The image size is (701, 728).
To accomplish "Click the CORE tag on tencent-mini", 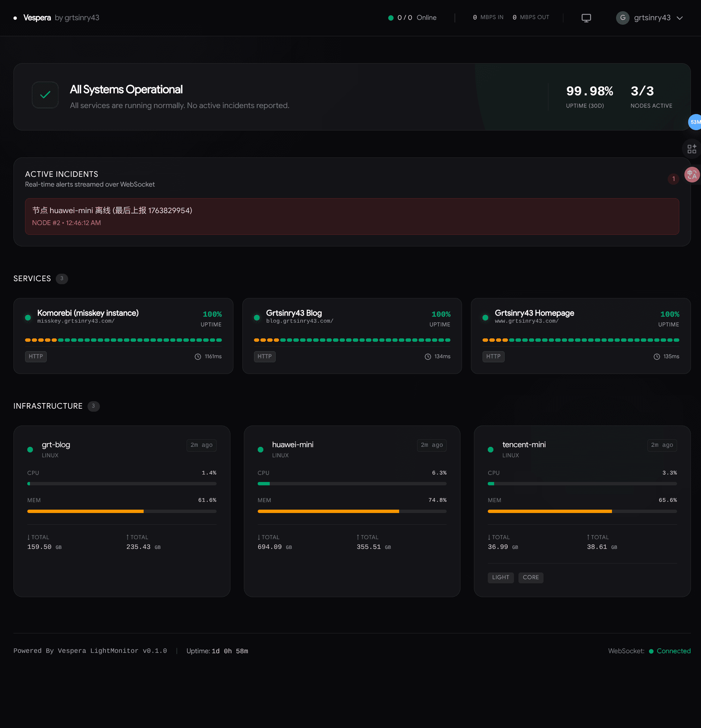I will (x=530, y=577).
